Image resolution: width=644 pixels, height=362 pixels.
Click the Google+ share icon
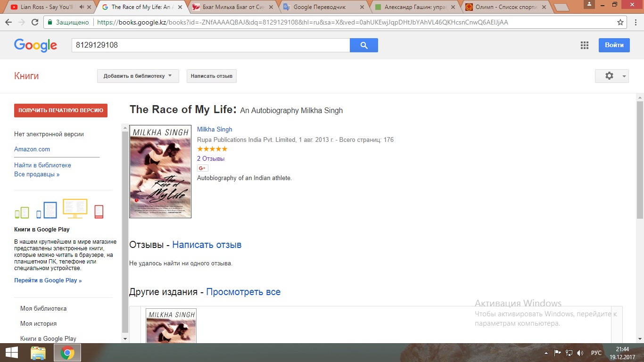click(202, 168)
